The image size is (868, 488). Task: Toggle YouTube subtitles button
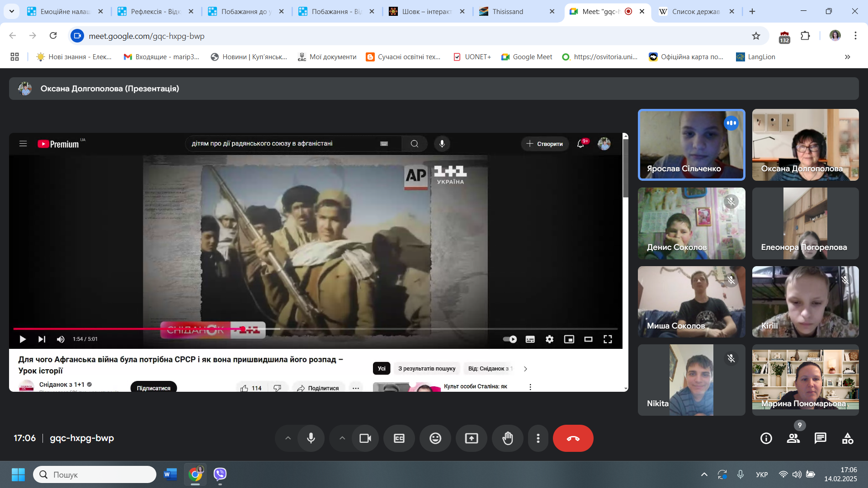tap(530, 339)
